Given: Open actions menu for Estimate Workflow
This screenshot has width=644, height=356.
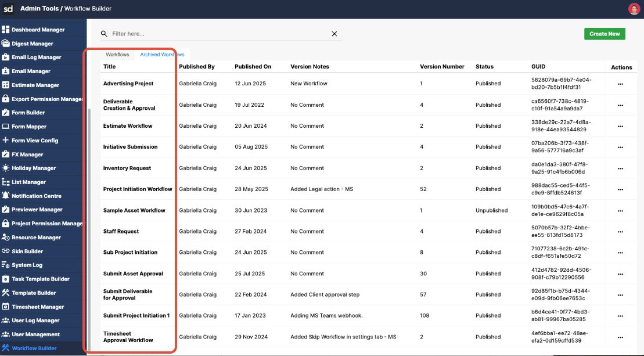Looking at the screenshot, I should (620, 126).
